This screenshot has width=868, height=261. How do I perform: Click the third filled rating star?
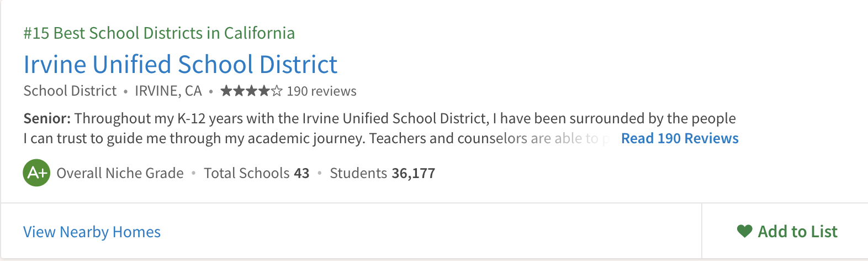[x=251, y=91]
